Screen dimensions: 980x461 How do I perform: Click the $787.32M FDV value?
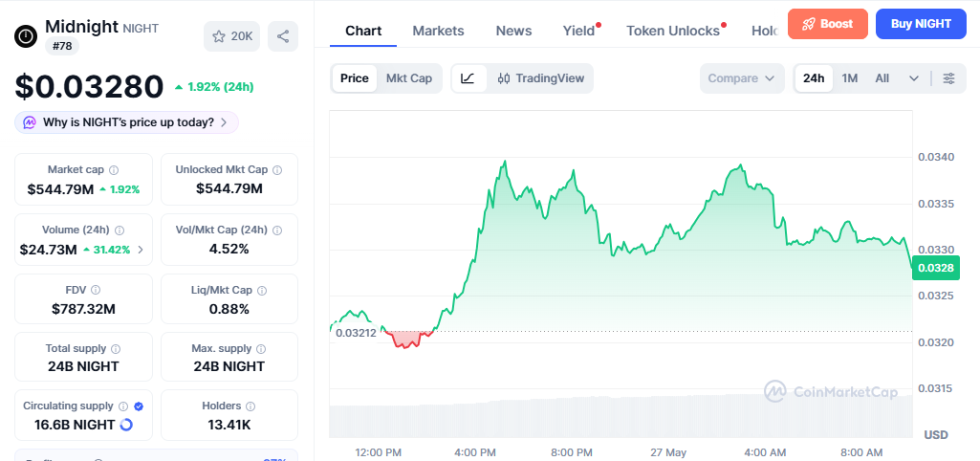(84, 309)
